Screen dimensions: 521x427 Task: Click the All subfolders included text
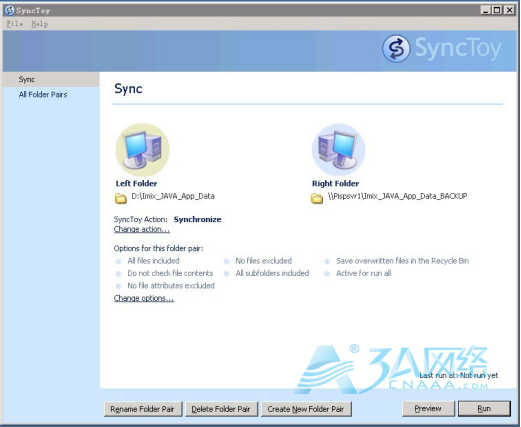272,273
